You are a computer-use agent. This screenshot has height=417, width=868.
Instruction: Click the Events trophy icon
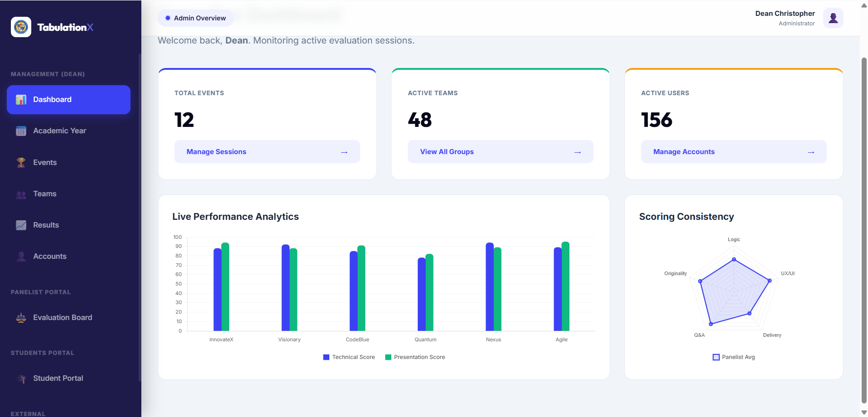tap(21, 163)
